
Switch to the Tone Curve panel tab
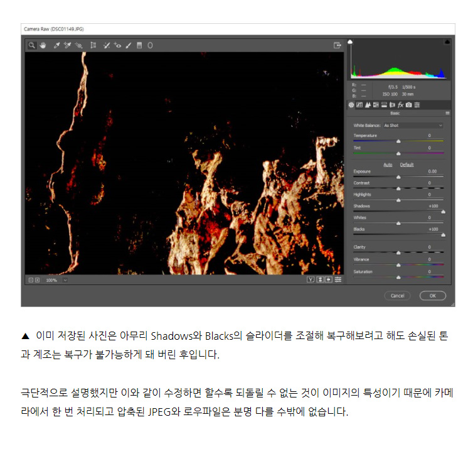point(359,105)
